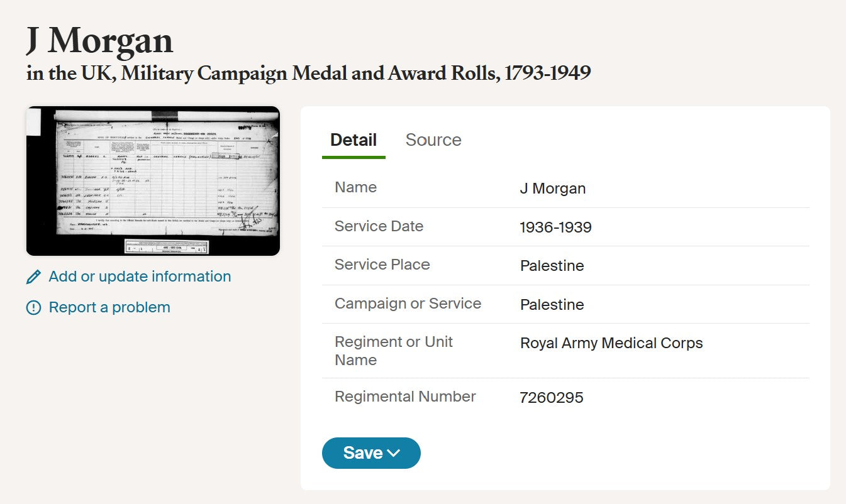This screenshot has height=504, width=846.
Task: Click the Royal Army Medical Corps value
Action: pyautogui.click(x=611, y=343)
